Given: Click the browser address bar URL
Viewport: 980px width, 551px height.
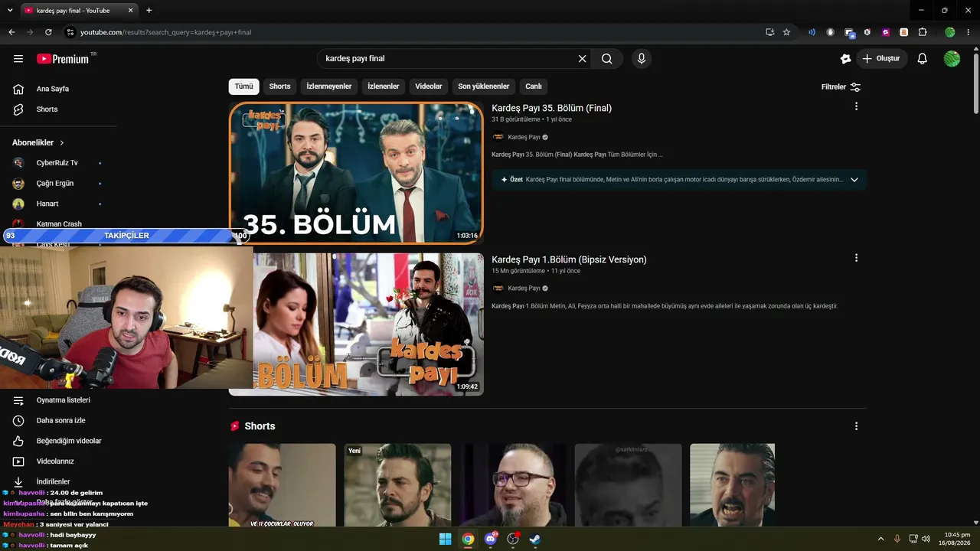Looking at the screenshot, I should (x=165, y=32).
